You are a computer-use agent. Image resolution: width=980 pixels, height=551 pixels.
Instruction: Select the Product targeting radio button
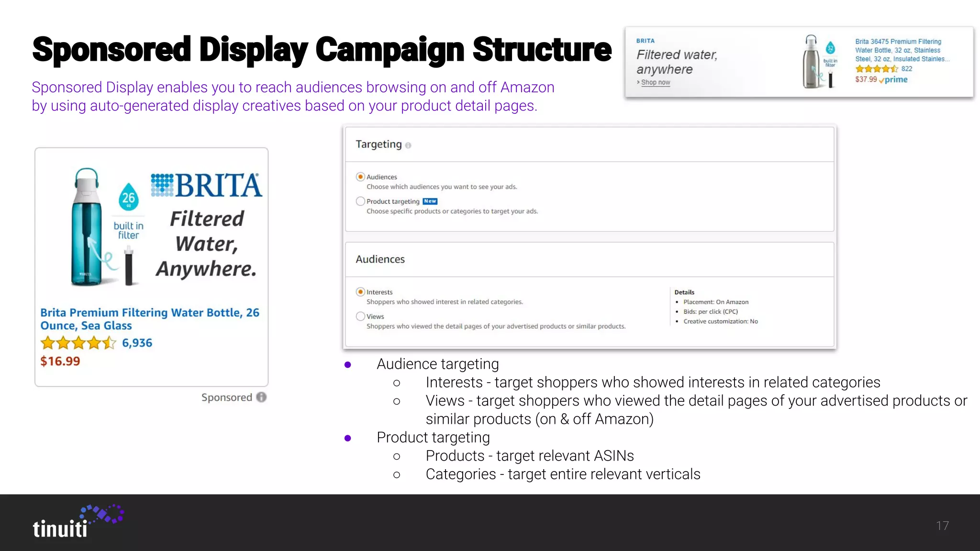coord(361,201)
